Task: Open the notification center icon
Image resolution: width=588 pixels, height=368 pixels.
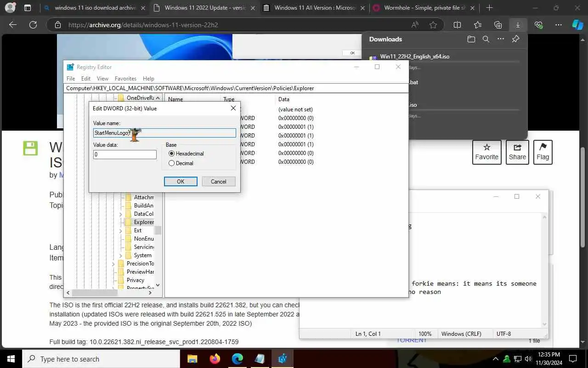Action: click(x=573, y=359)
